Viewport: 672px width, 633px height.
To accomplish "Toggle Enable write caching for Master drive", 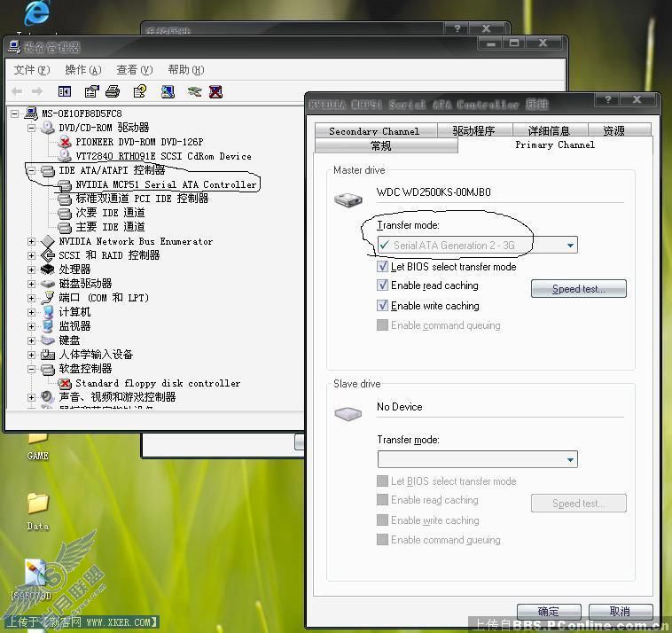I will pyautogui.click(x=382, y=306).
